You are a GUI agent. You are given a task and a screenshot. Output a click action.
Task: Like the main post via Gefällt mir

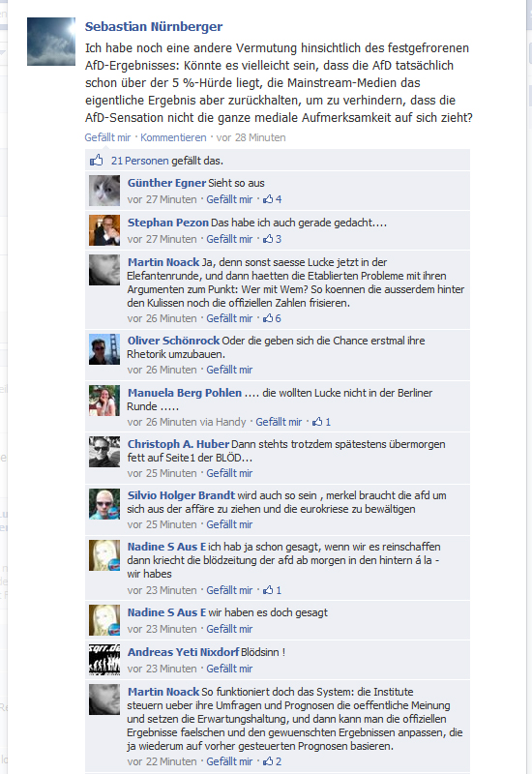click(107, 137)
